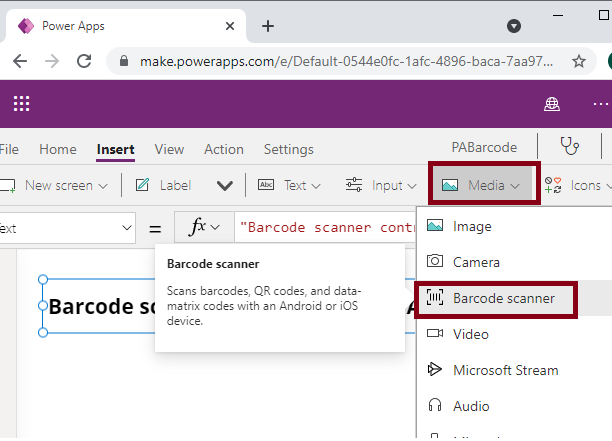Open the View tab
The image size is (612, 441).
(x=169, y=149)
